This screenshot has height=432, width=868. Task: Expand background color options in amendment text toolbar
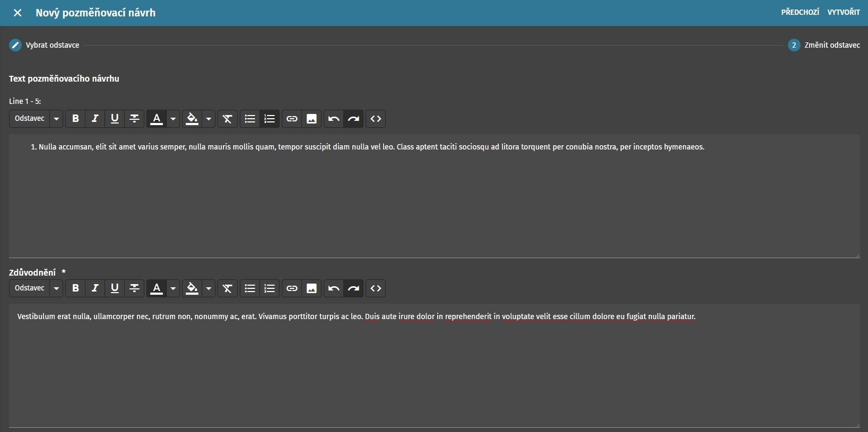coord(209,119)
